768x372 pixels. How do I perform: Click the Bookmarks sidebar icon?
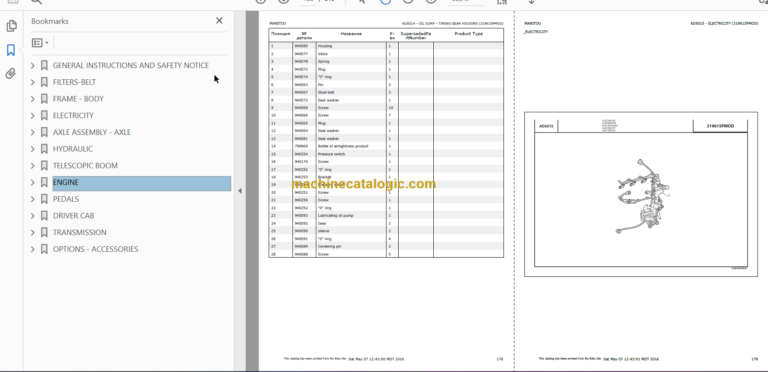click(11, 50)
